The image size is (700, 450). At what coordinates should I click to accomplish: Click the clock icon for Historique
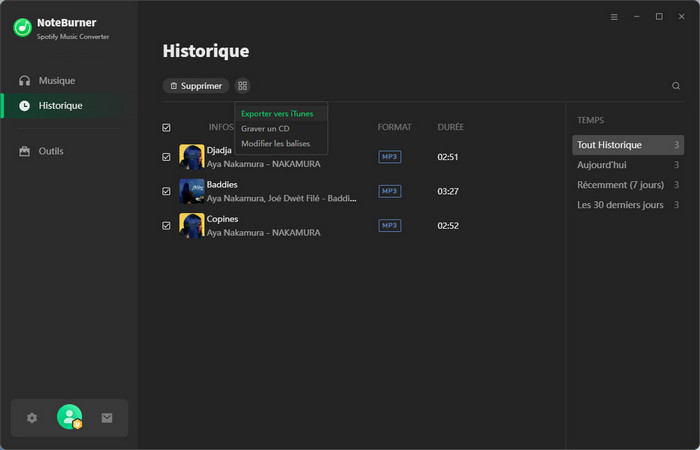pyautogui.click(x=25, y=106)
